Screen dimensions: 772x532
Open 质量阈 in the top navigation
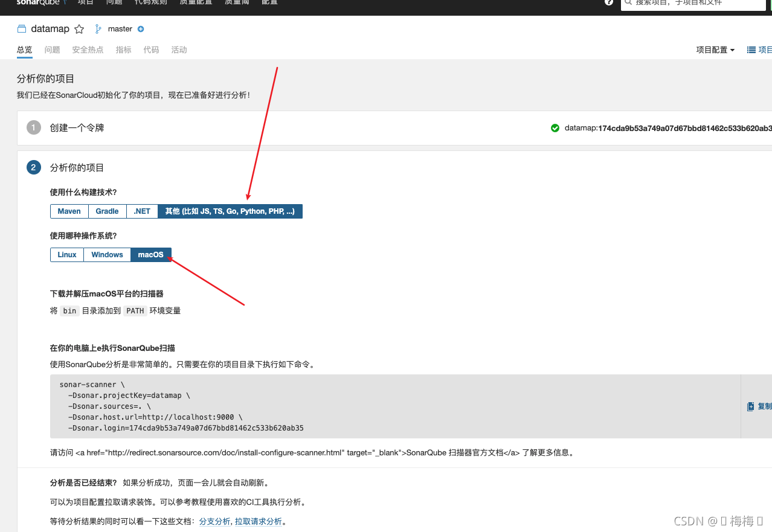(x=237, y=2)
